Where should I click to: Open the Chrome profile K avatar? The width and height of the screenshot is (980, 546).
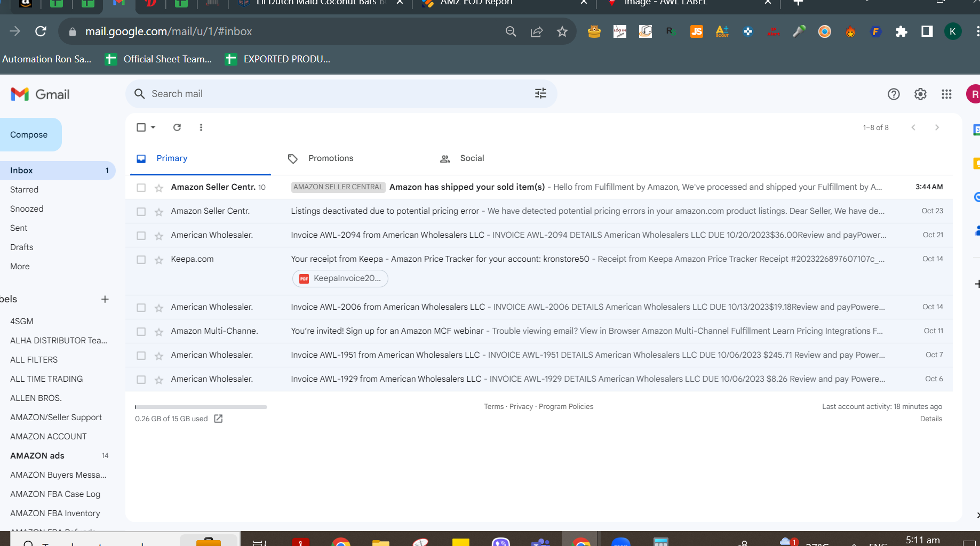953,31
